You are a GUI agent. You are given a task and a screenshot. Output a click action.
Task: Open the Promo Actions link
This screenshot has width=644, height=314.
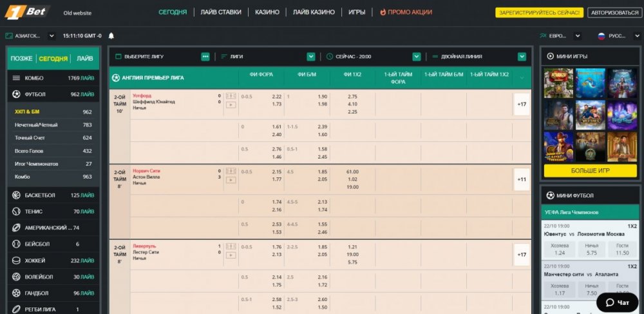(x=406, y=12)
